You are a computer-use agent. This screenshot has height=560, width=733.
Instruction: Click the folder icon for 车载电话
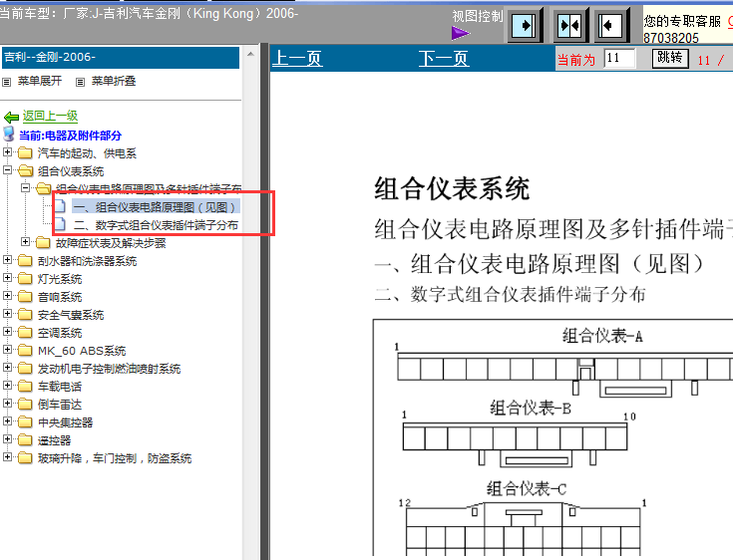(x=25, y=387)
